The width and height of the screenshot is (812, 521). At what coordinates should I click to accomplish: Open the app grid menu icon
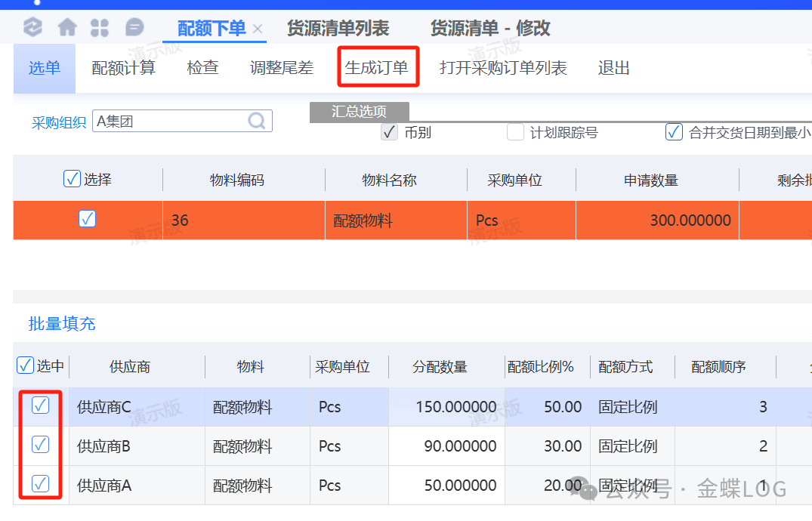(100, 28)
